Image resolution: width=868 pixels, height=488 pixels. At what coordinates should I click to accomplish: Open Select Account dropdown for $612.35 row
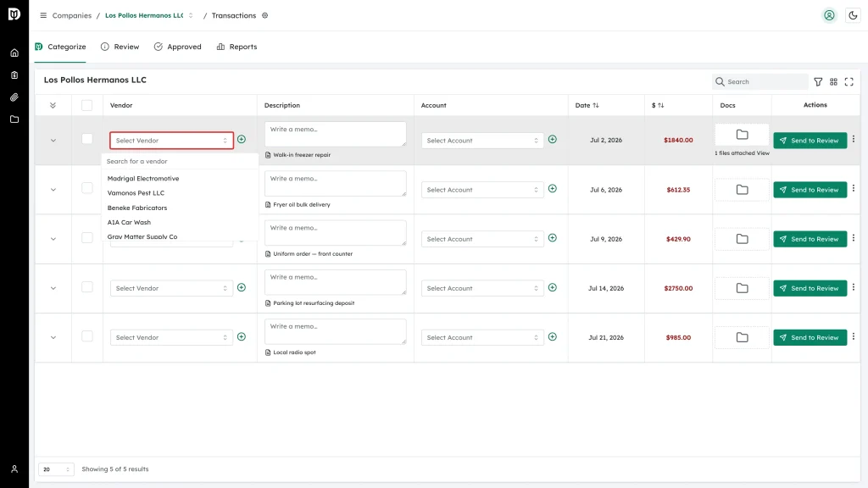click(482, 190)
